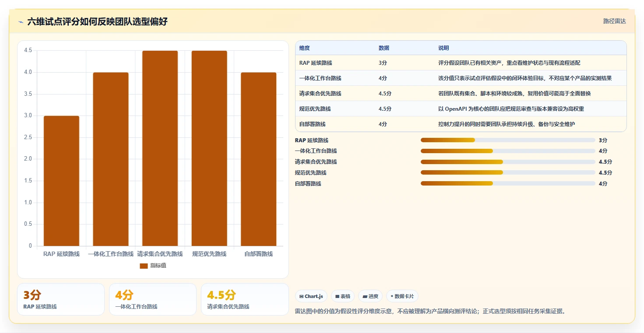Click the y-axis value 4.5

[28, 50]
